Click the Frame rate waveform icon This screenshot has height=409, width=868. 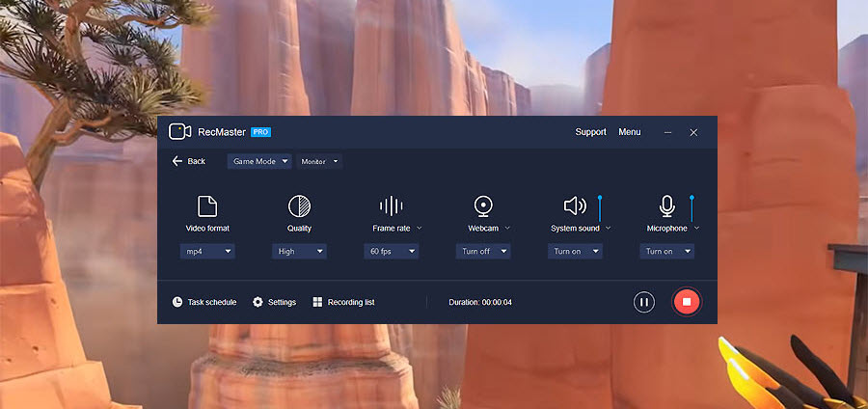point(392,205)
